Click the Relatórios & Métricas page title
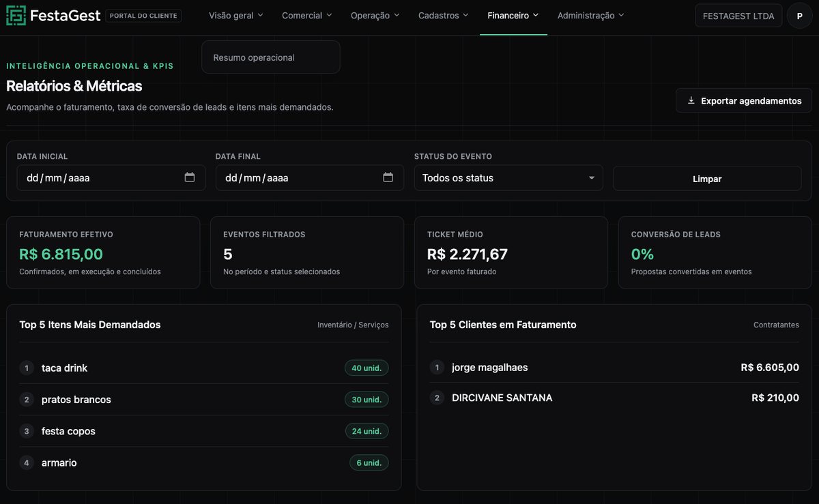Screen dimensions: 819x504 point(74,86)
